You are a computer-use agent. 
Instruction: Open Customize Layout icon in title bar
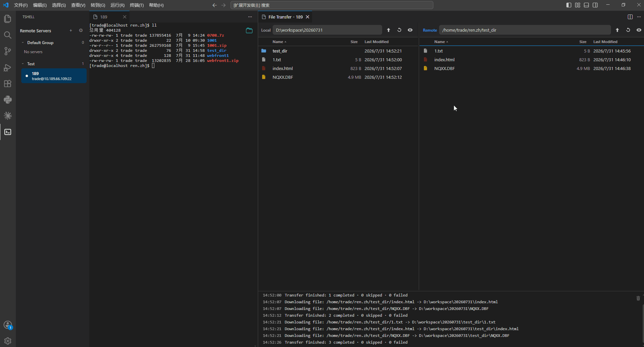coord(578,5)
